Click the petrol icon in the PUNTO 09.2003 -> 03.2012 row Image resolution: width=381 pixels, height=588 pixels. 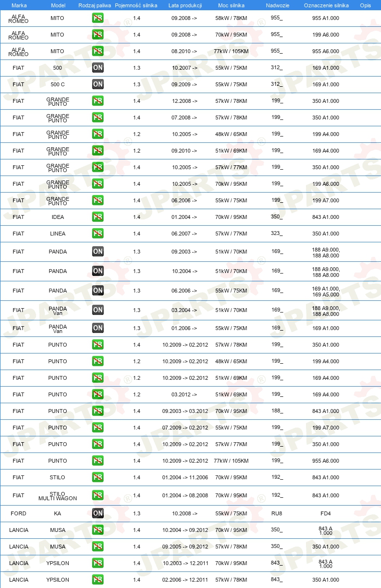98,411
